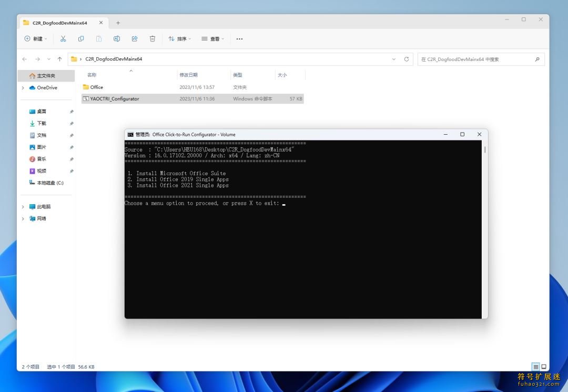
Task: Click the Copy icon in toolbar
Action: pyautogui.click(x=81, y=38)
